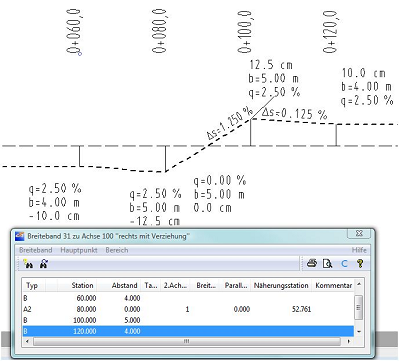Click the second binoculars find-next icon
Viewport: 399px width, 361px height.
44,264
